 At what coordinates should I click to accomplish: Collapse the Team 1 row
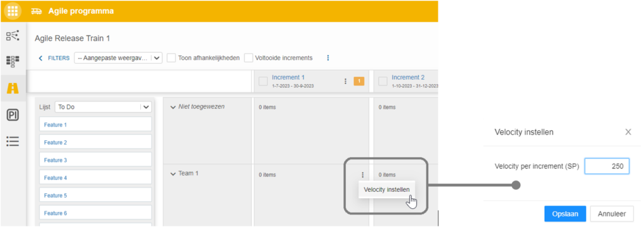click(x=173, y=174)
